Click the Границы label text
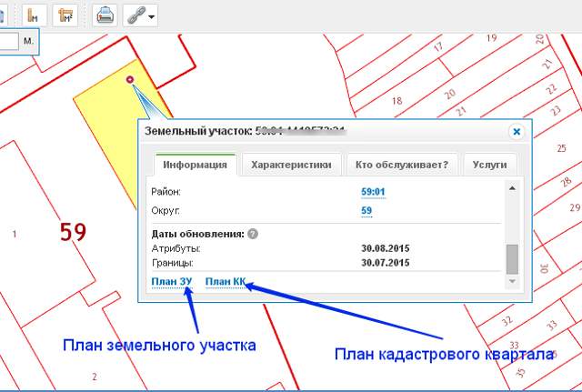Image resolution: width=582 pixels, height=392 pixels. click(173, 263)
